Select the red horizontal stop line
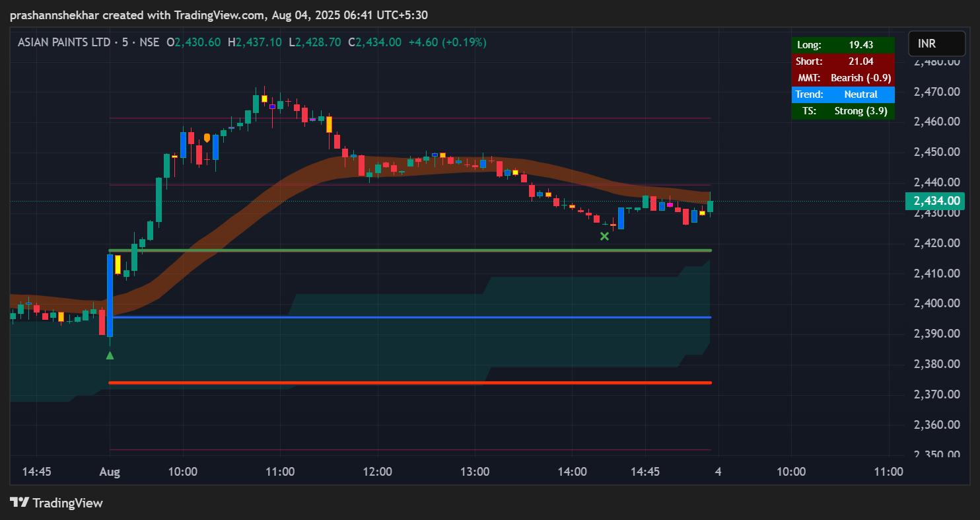The width and height of the screenshot is (980, 520). pyautogui.click(x=409, y=383)
